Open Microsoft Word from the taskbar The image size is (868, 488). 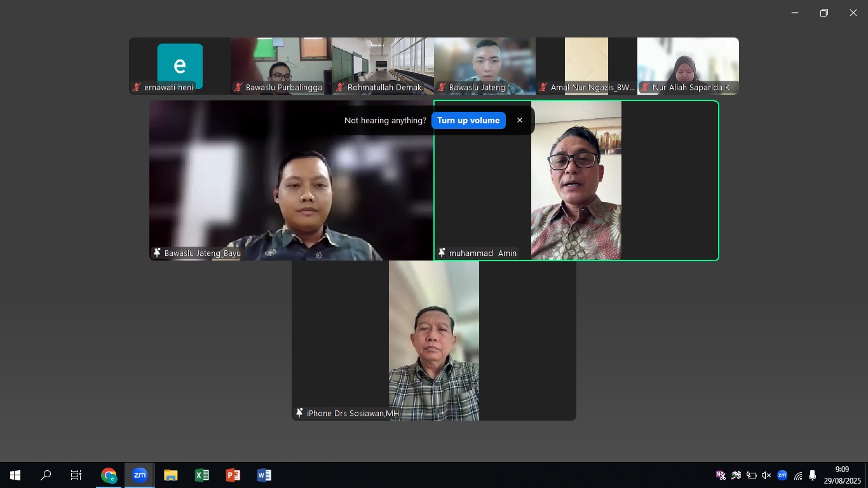coord(264,475)
